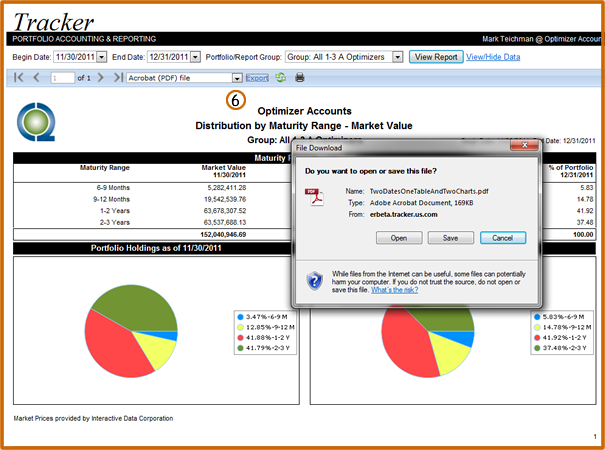This screenshot has height=450, width=605.
Task: Click the file name TwoDatesOneTableAndTwoCharts.pdf
Action: pos(429,191)
